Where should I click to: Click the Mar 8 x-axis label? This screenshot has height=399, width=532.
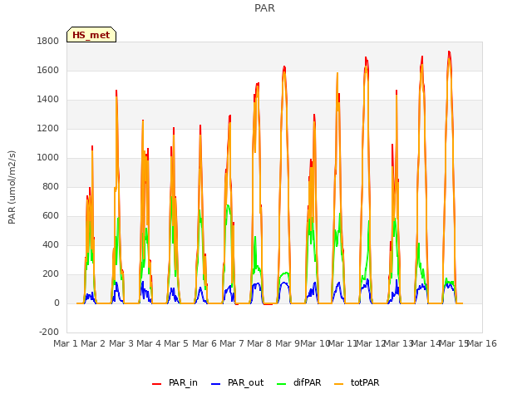click(x=259, y=343)
